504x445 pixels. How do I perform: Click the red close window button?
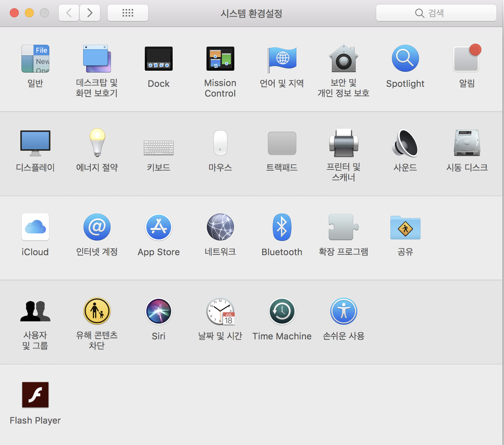14,13
